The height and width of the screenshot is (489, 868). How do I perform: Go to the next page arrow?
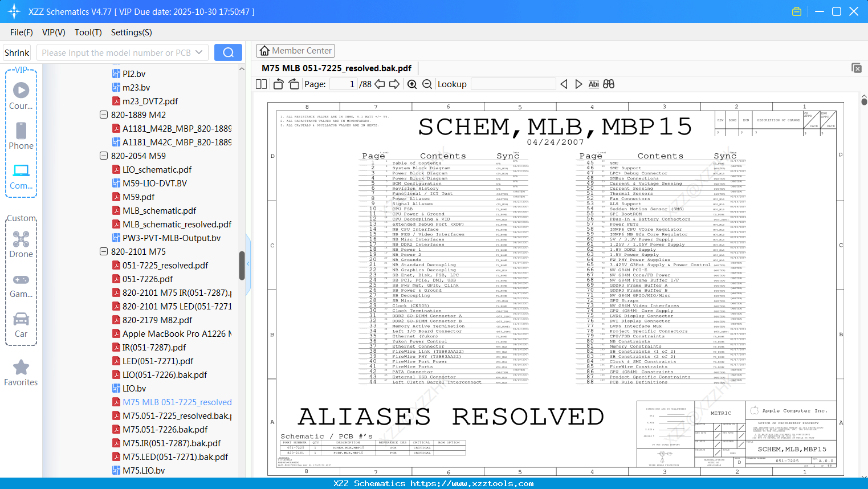pyautogui.click(x=394, y=84)
